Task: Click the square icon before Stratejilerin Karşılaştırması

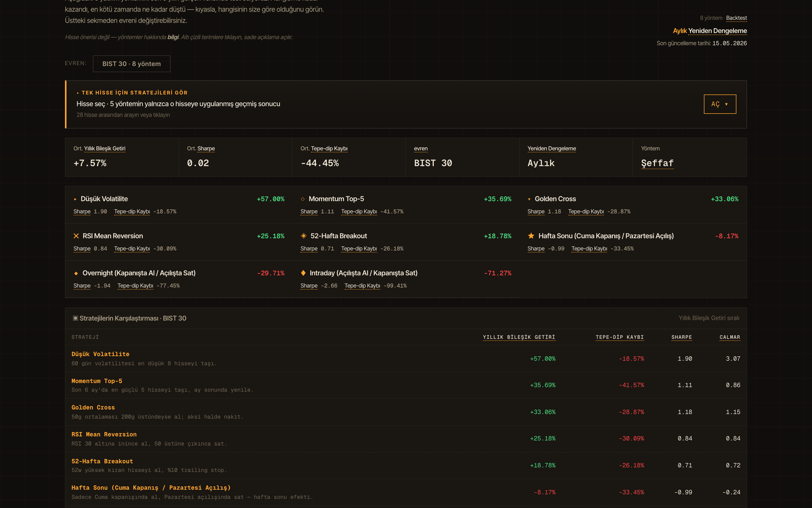Action: [x=76, y=318]
